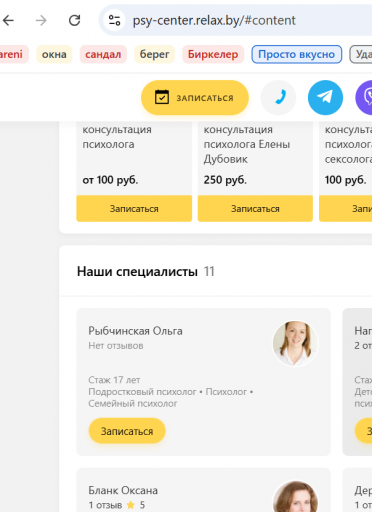The image size is (372, 512).
Task: Click the 'Наши специалисты' heading
Action: (x=137, y=272)
